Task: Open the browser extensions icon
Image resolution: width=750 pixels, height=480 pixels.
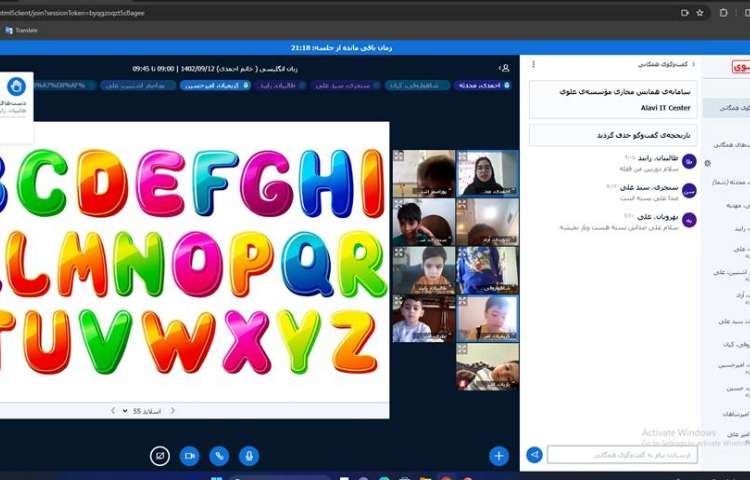Action: (x=724, y=13)
